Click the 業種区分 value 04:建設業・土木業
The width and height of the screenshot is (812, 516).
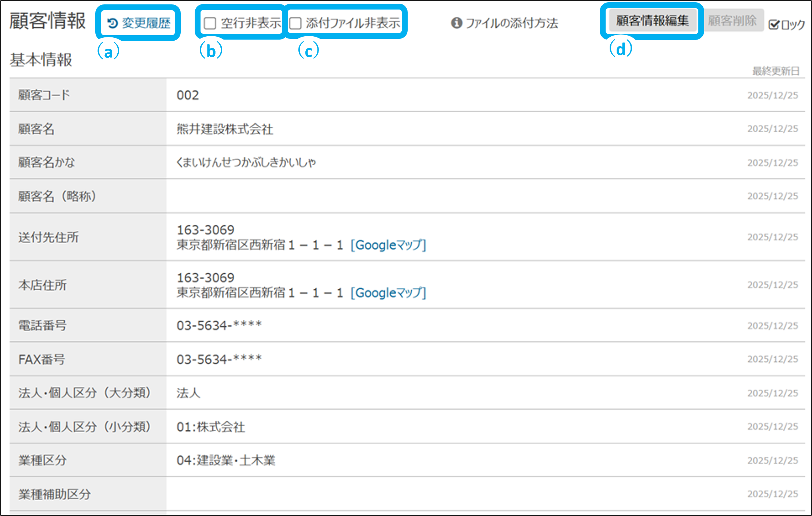click(226, 460)
